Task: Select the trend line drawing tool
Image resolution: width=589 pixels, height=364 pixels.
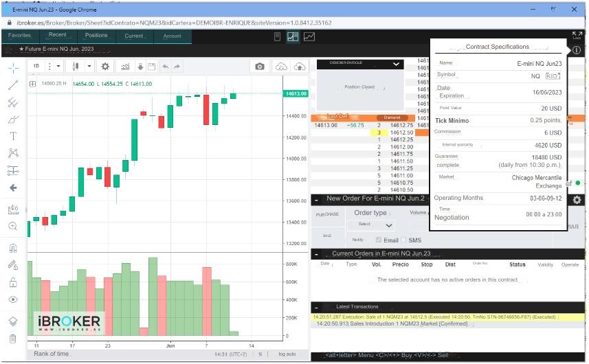Action: point(13,85)
